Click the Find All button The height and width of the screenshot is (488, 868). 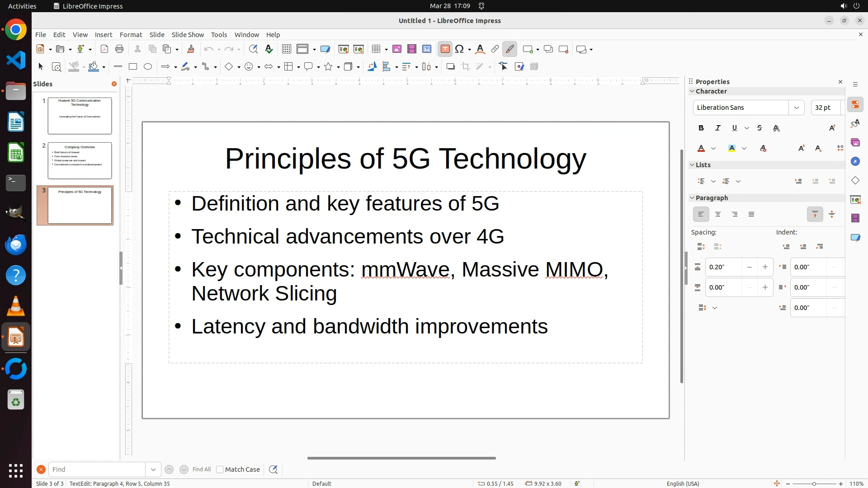coord(201,469)
